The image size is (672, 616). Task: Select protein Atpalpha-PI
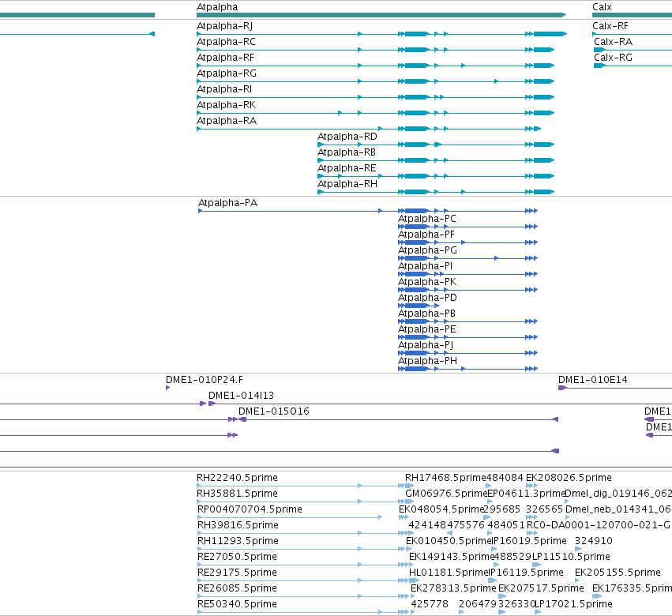coord(425,267)
